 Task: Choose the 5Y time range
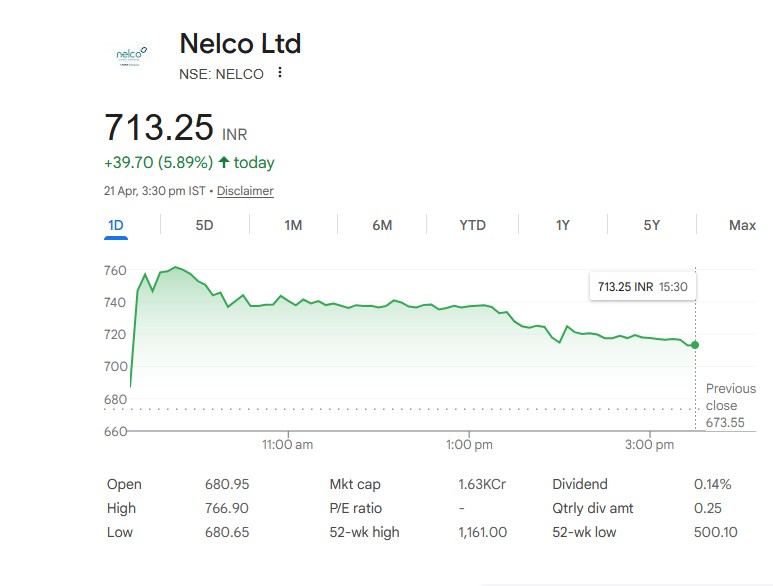pos(652,225)
